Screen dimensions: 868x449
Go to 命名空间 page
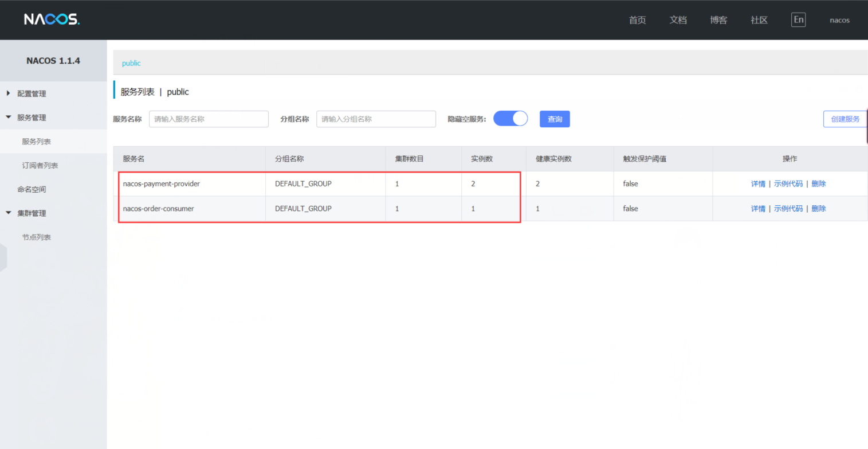pos(32,189)
